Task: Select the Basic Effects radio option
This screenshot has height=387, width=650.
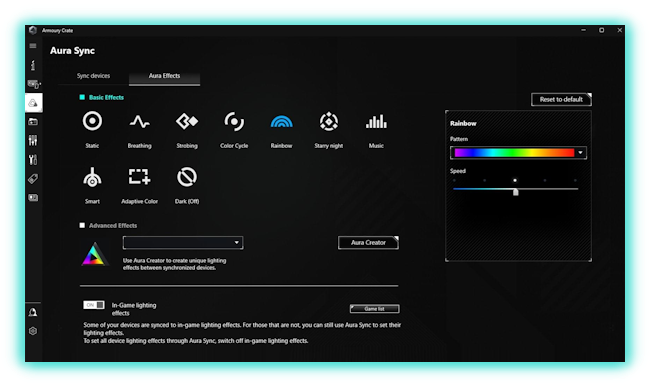Action: pos(82,97)
